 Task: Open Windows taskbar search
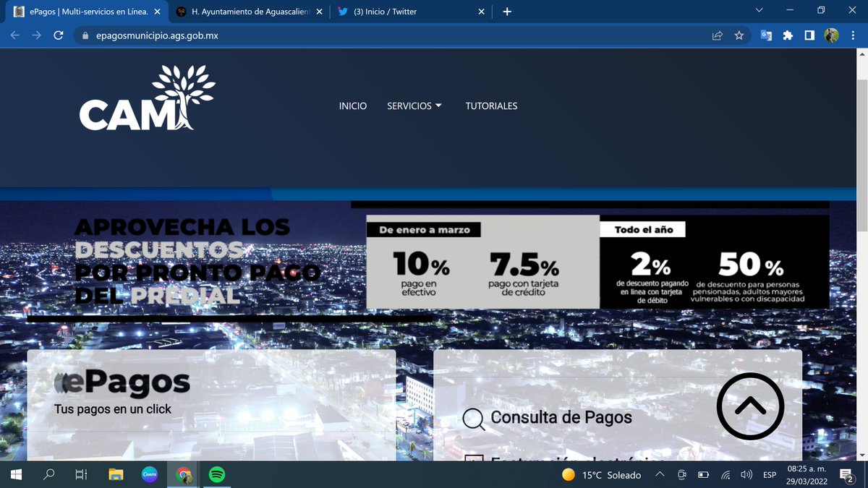coord(49,475)
